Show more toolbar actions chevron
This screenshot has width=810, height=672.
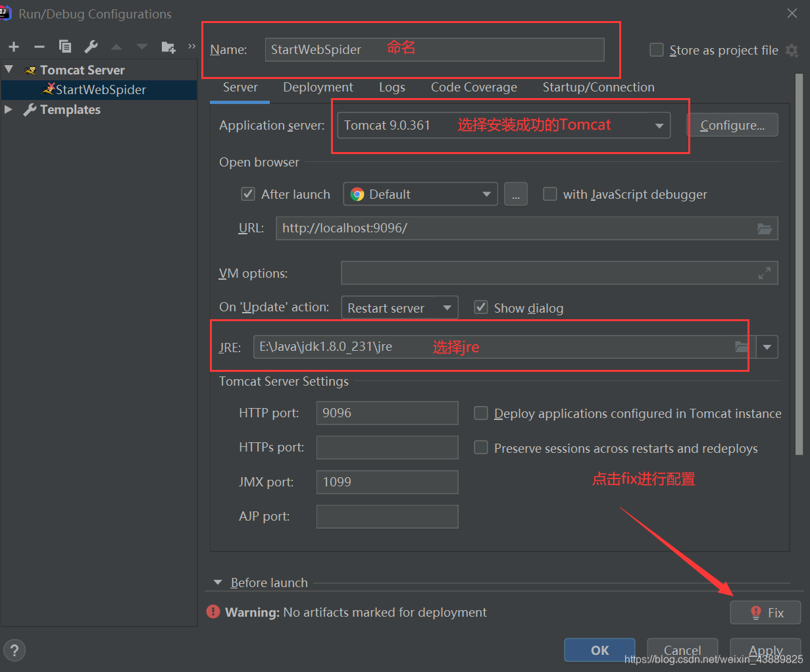(x=191, y=46)
